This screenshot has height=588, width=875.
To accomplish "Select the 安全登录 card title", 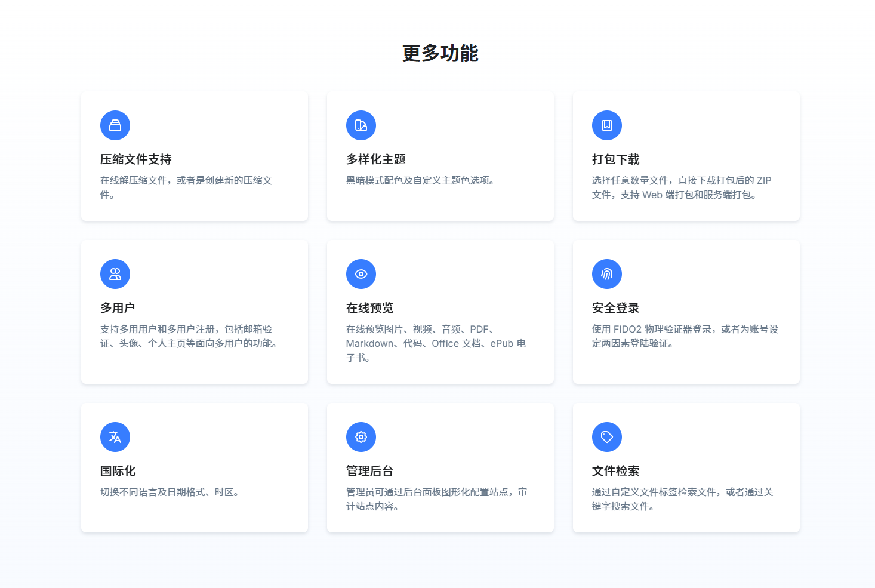I will click(616, 308).
